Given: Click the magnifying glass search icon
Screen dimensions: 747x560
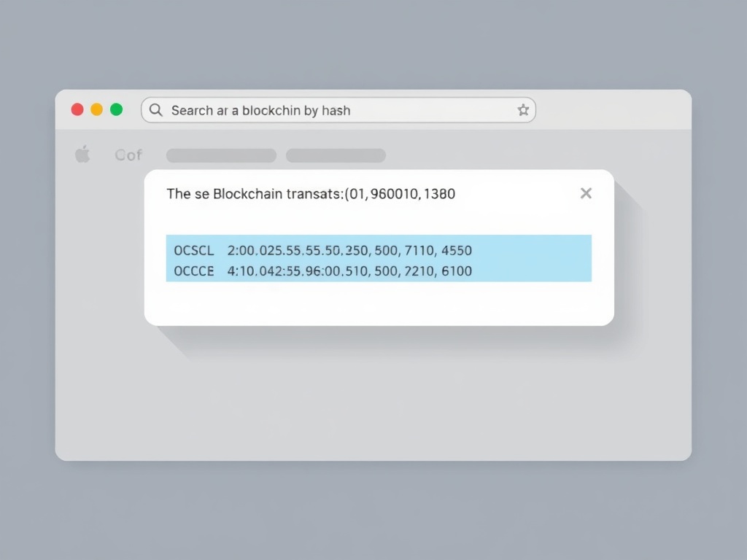Looking at the screenshot, I should [155, 110].
